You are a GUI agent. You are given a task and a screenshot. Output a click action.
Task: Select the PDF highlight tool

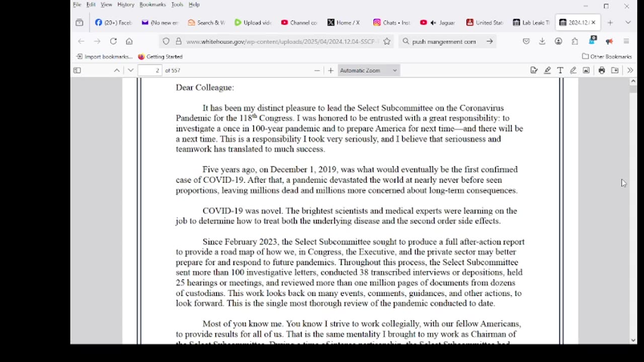pyautogui.click(x=547, y=70)
